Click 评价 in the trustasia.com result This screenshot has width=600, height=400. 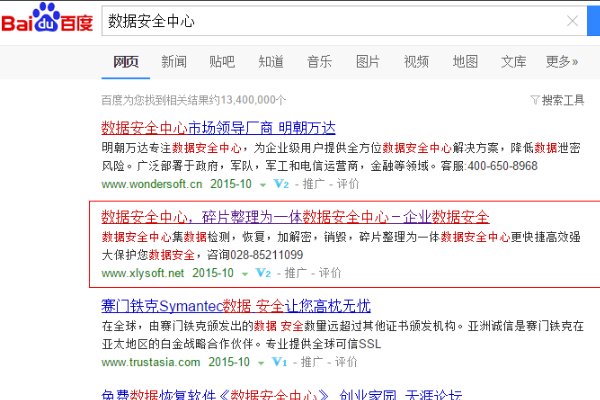pos(346,362)
